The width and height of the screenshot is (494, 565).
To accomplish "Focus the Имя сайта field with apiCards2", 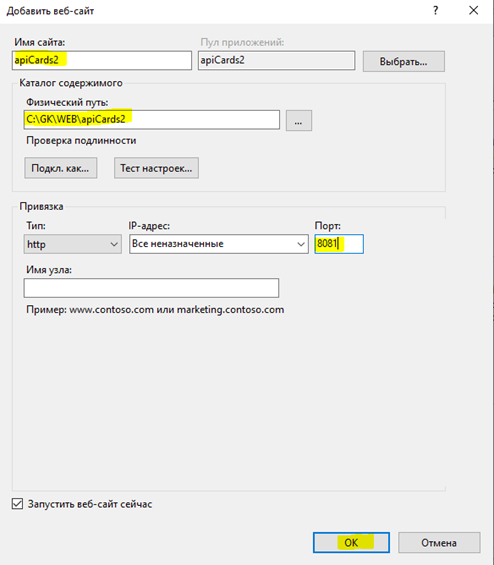I will coord(102,60).
